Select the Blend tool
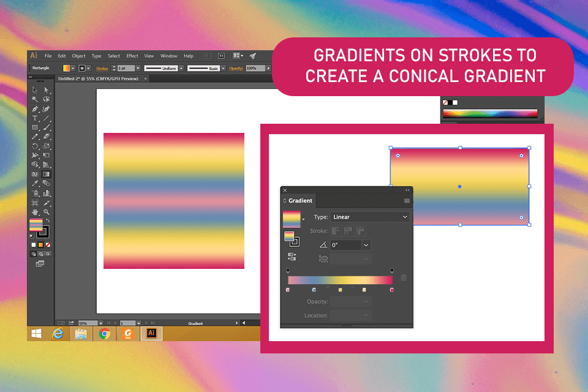The image size is (588, 392). click(46, 183)
